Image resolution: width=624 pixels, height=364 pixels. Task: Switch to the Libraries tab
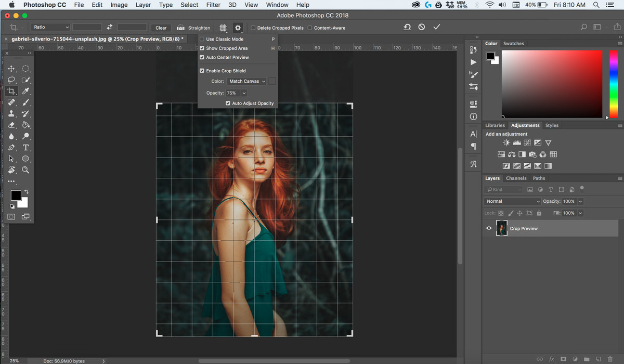pyautogui.click(x=495, y=125)
